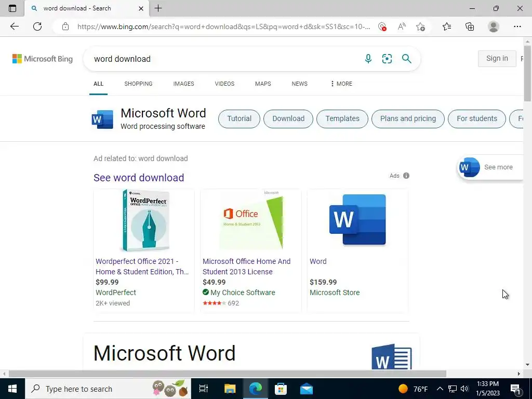Click the blue Word logo product image
532x399 pixels.
pyautogui.click(x=357, y=220)
